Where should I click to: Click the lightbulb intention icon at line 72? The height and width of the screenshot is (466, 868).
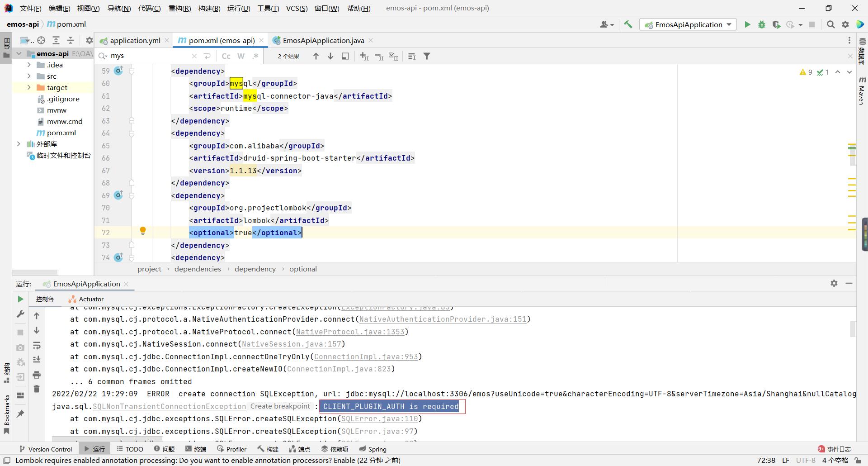click(x=142, y=231)
